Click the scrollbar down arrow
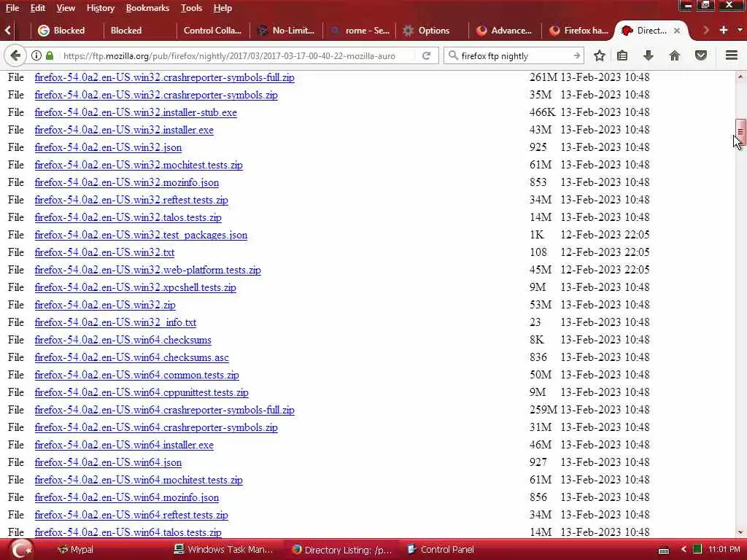 pos(740,532)
